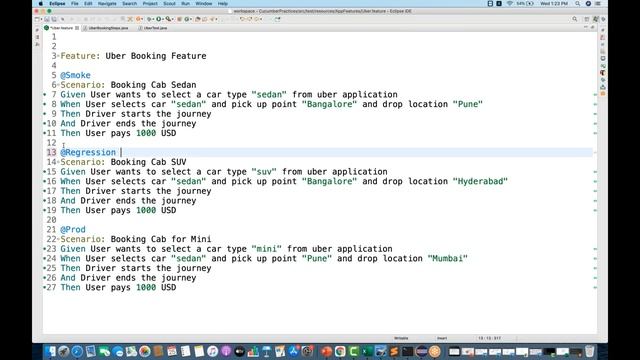Click "Mumbai" on line 24

click(447, 259)
